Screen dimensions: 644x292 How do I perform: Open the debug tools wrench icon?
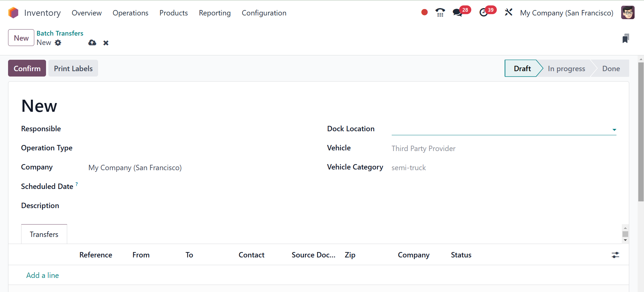508,13
